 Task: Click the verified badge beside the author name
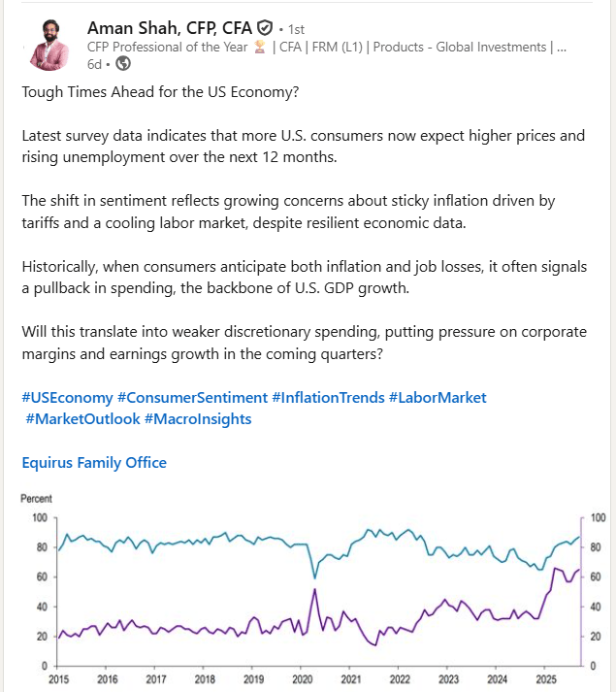pyautogui.click(x=264, y=28)
